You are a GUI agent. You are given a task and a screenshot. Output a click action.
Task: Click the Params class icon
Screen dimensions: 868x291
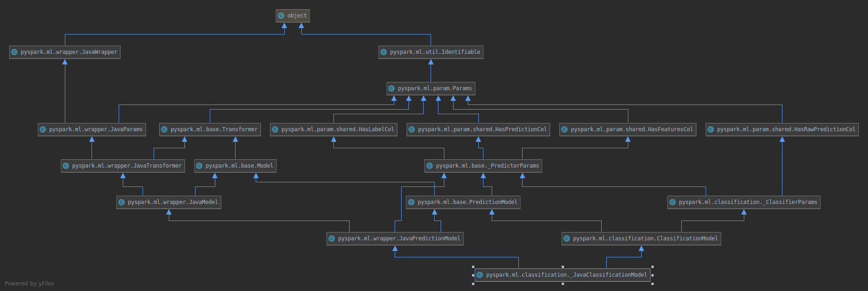(x=391, y=88)
